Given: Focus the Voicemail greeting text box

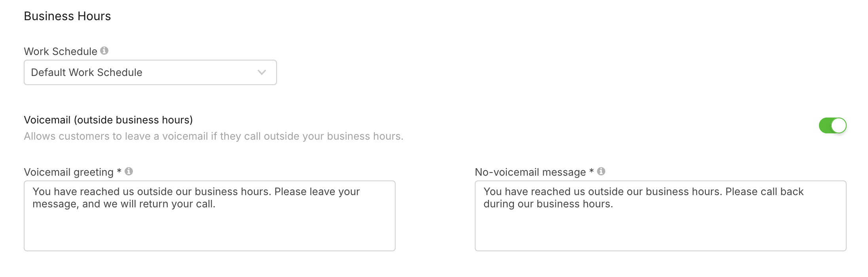Looking at the screenshot, I should click(210, 216).
